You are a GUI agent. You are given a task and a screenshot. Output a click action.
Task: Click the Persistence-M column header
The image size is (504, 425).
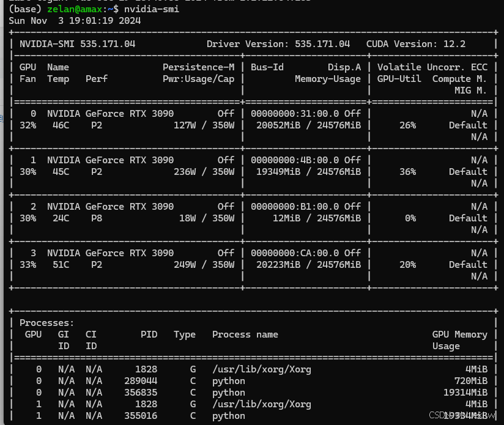(198, 67)
